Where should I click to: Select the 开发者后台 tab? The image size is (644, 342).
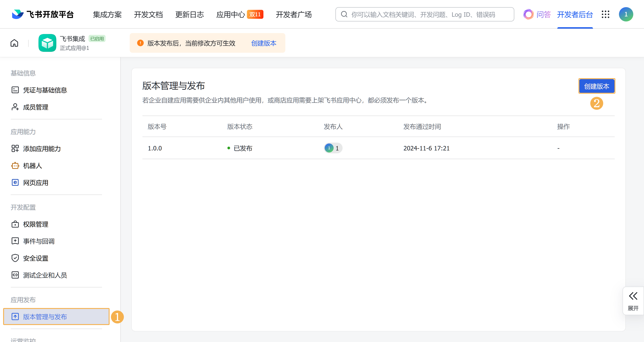575,15
